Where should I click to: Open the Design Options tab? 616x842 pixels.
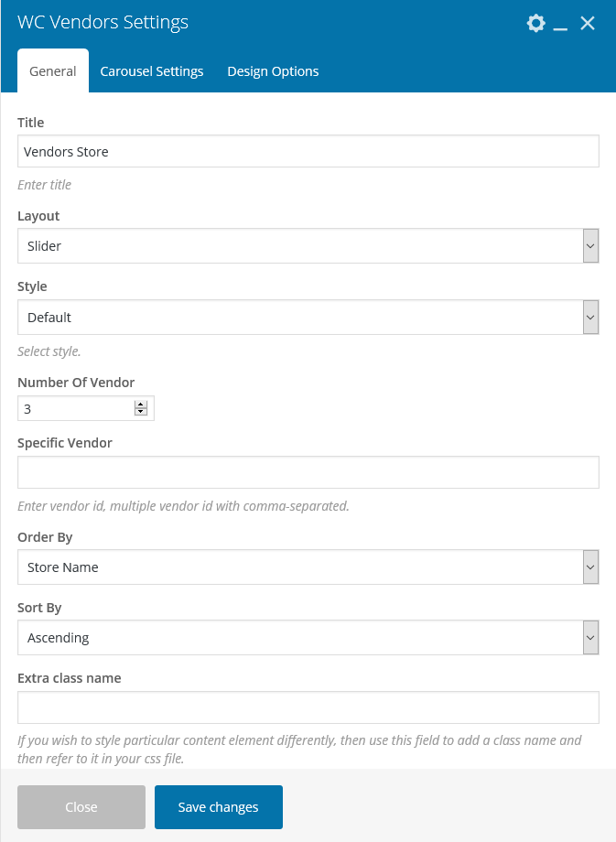[273, 71]
